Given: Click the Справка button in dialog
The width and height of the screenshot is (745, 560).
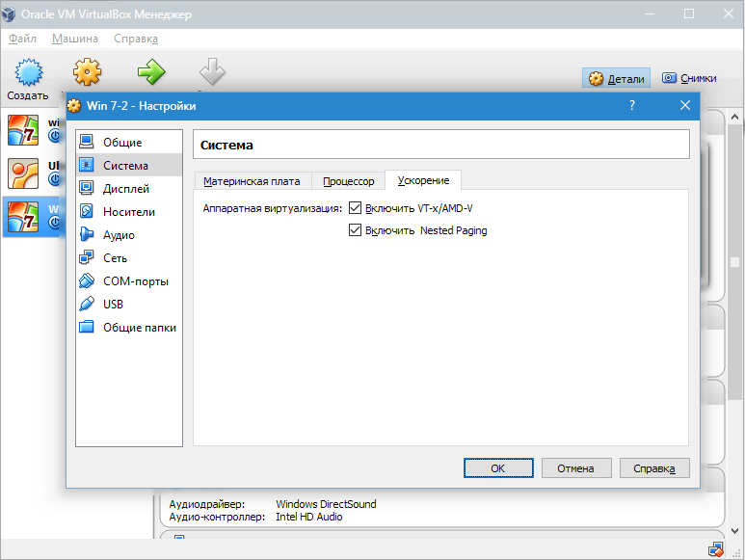Looking at the screenshot, I should [x=654, y=467].
